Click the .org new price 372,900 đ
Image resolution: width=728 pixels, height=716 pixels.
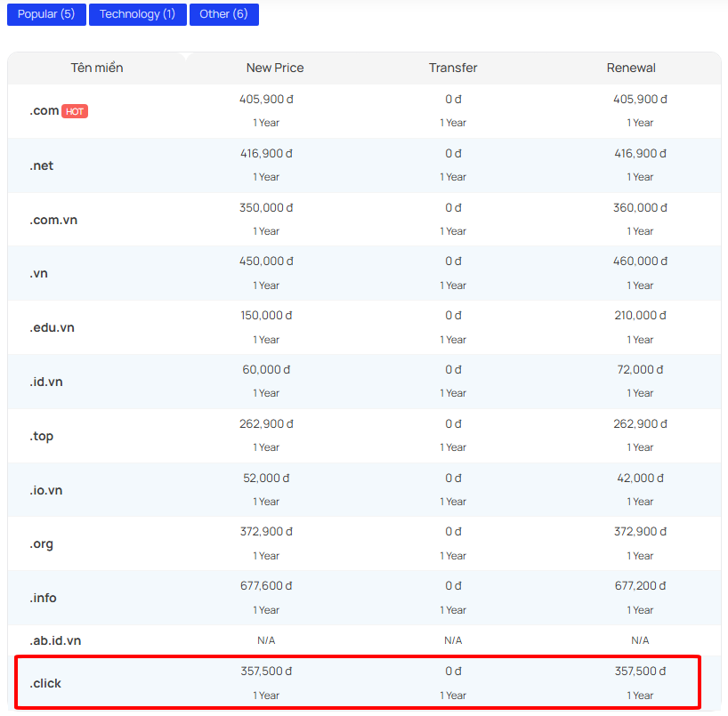(x=266, y=532)
